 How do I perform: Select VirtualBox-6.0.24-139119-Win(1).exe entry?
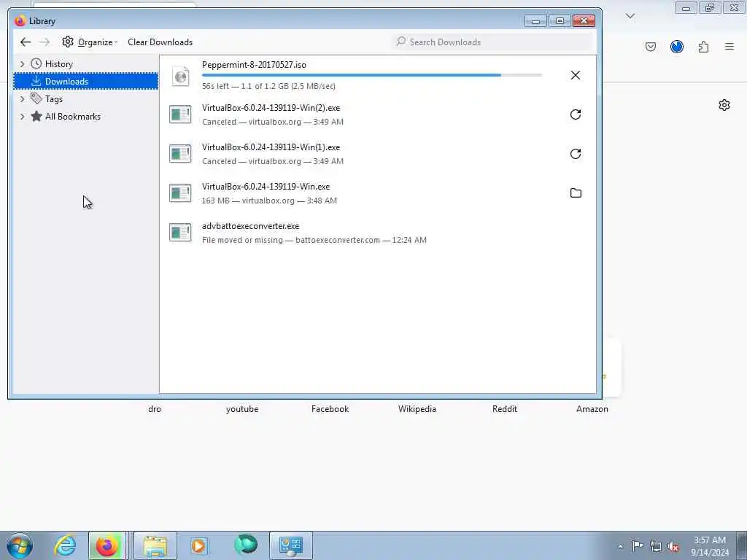coord(378,154)
